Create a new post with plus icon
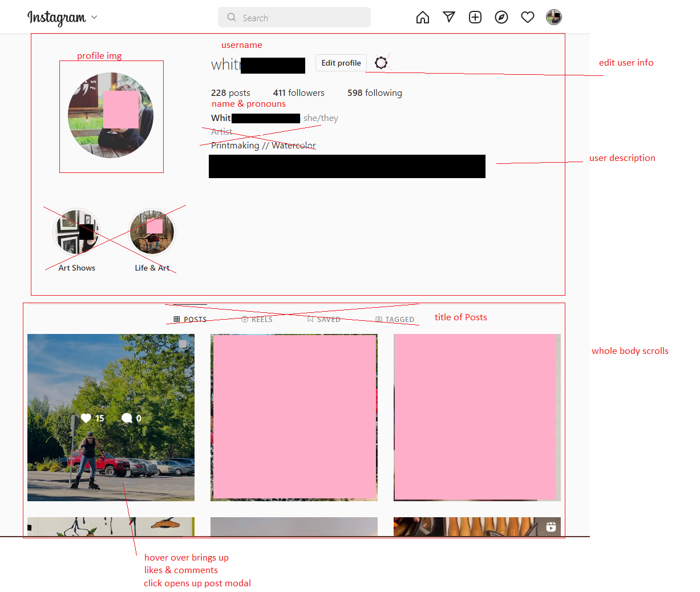The width and height of the screenshot is (700, 592). (x=475, y=17)
